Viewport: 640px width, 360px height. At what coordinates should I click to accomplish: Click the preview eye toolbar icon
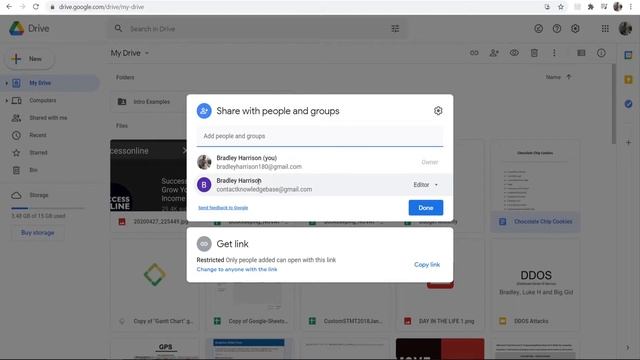click(514, 53)
